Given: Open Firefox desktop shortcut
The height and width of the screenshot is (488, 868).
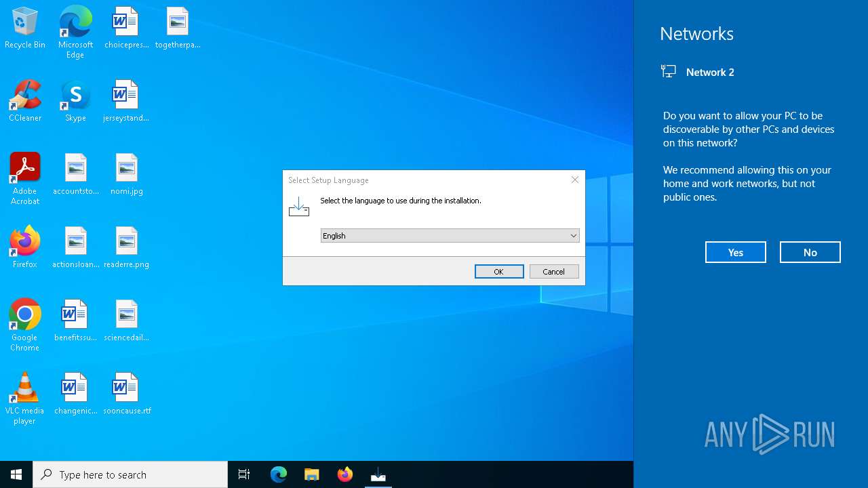Looking at the screenshot, I should (x=25, y=247).
